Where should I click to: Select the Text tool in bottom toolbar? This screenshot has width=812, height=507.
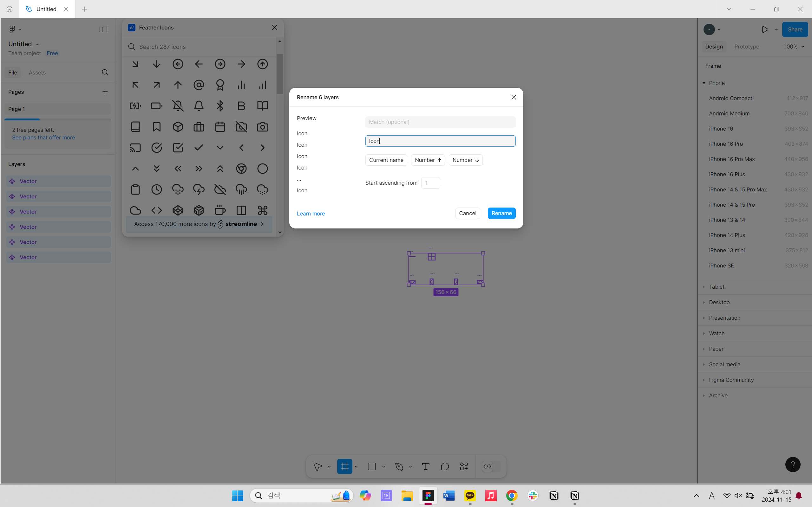425,466
